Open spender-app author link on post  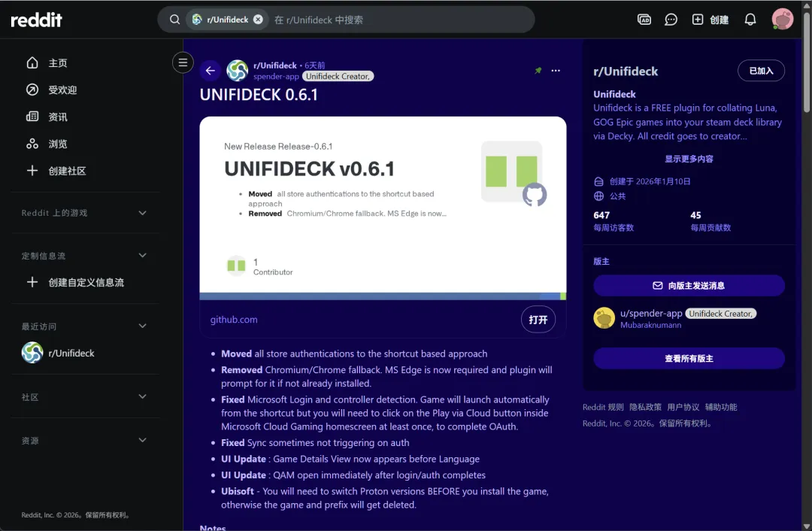click(276, 76)
